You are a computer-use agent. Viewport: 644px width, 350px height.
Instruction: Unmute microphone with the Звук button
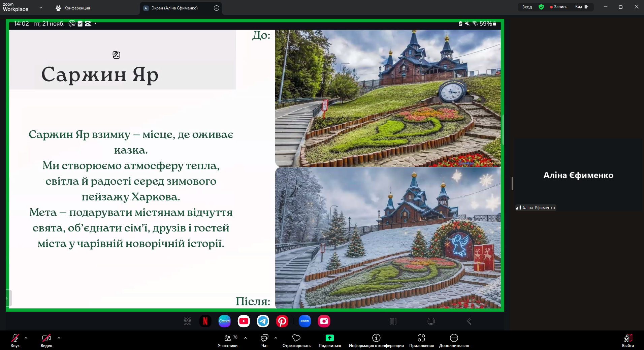tap(15, 340)
